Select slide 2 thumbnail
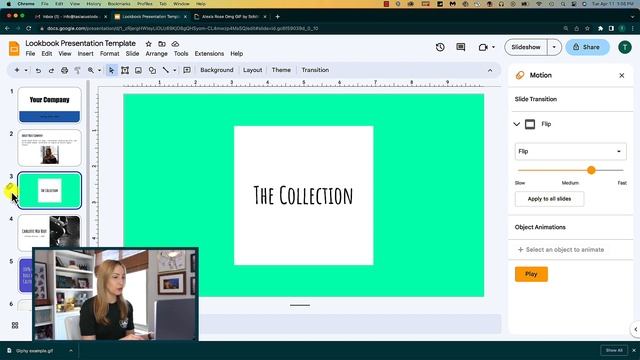 [x=49, y=148]
